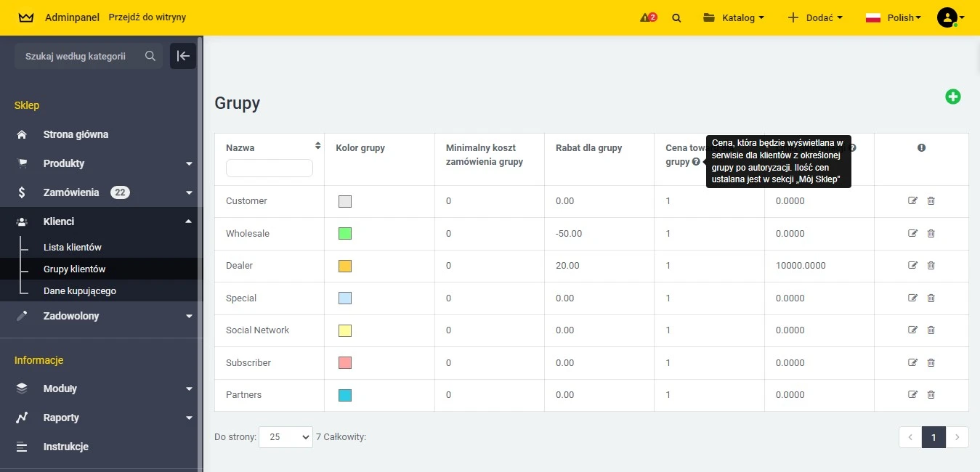
Task: Open the notifications warning icon
Action: pyautogui.click(x=647, y=17)
